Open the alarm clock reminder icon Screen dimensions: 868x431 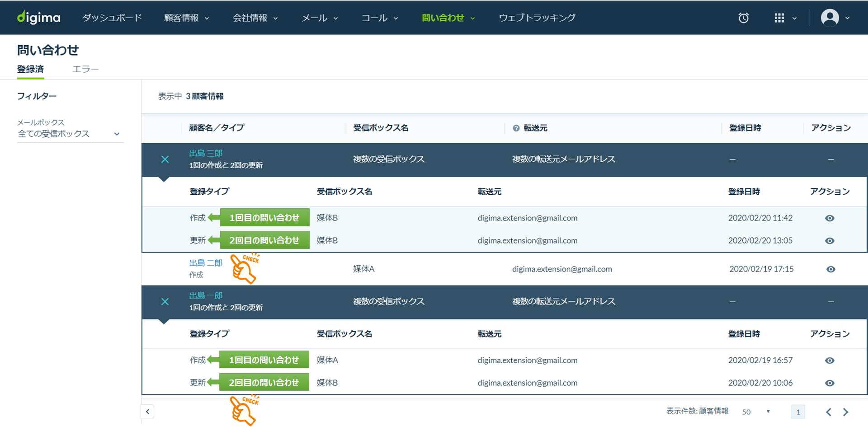[743, 18]
